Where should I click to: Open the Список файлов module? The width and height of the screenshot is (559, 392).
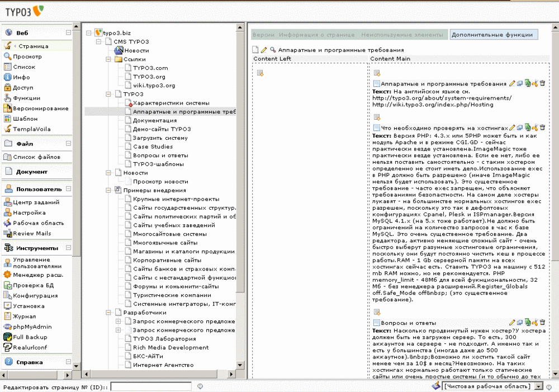36,157
